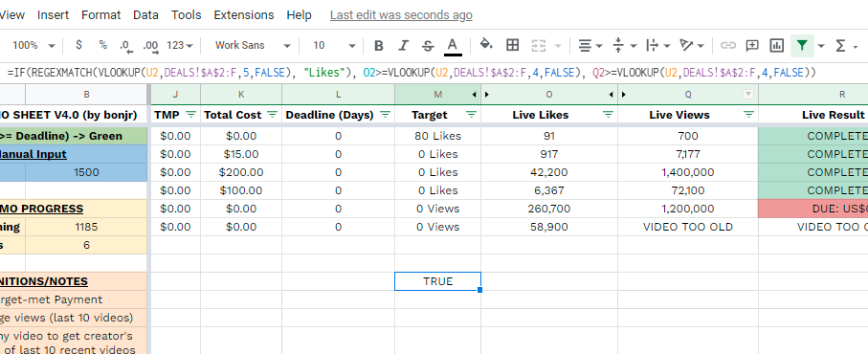Expand hidden column after column M

coord(475,95)
